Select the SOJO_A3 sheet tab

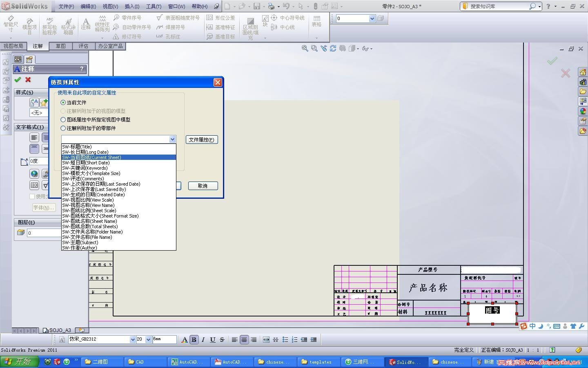57,330
